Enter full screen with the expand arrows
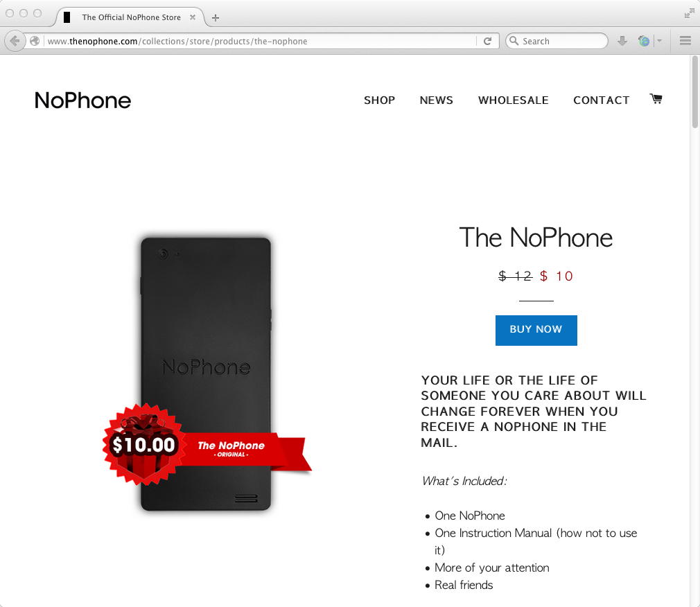 (690, 14)
